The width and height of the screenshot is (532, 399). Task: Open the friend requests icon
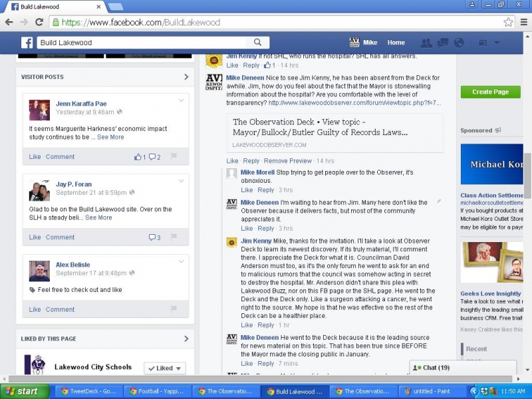(x=426, y=43)
